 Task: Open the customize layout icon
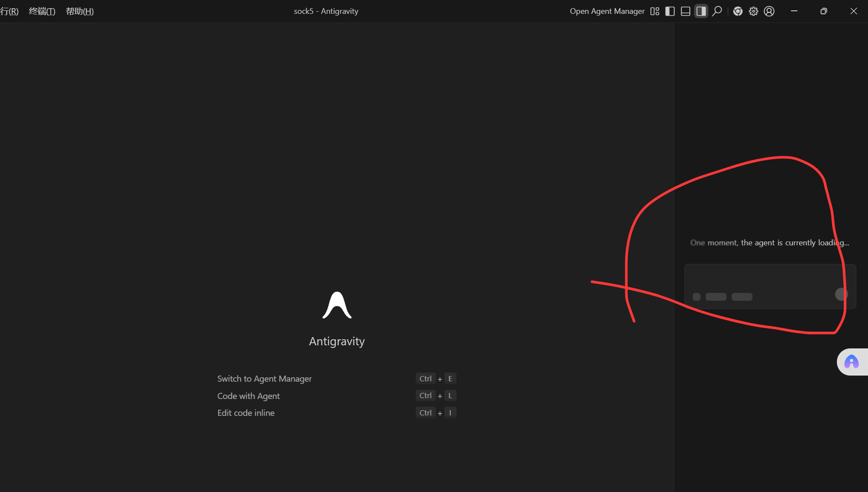[655, 11]
